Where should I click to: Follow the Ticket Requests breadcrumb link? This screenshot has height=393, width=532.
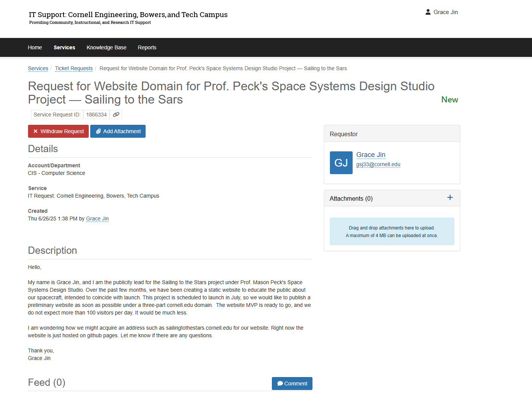74,68
